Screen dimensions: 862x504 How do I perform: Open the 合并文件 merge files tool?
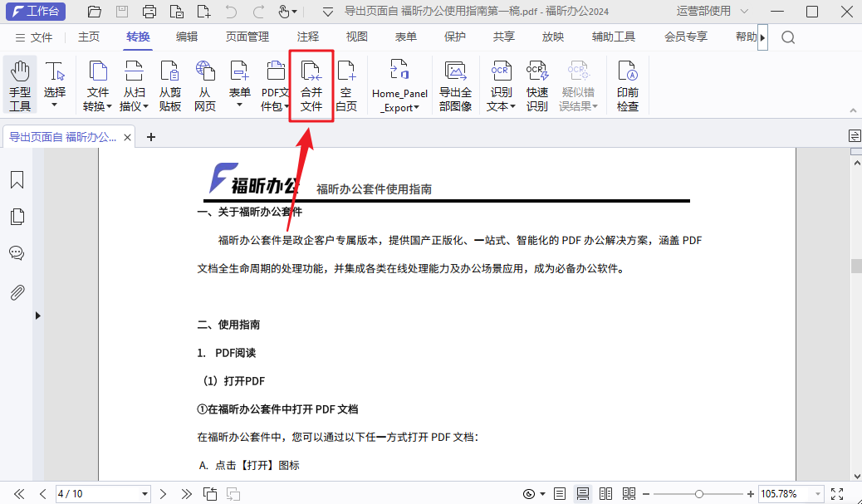pyautogui.click(x=311, y=86)
